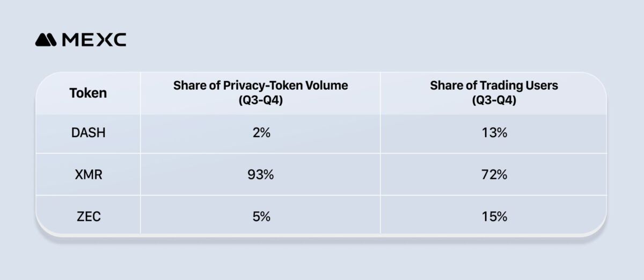
Task: Select the DASH token cell
Action: [88, 133]
